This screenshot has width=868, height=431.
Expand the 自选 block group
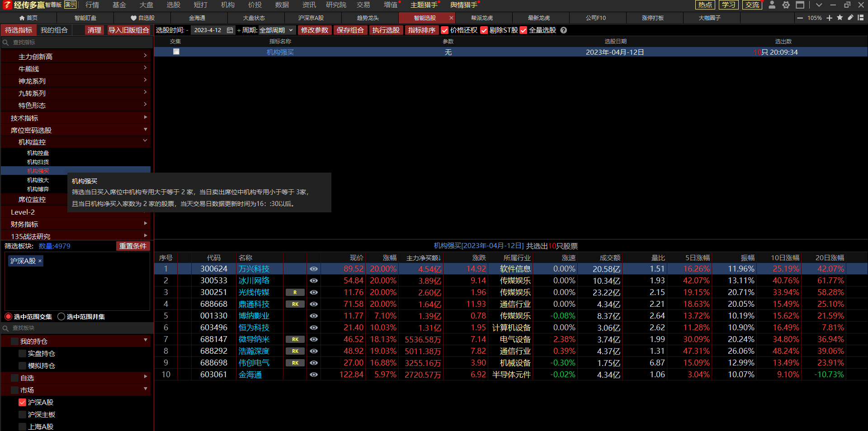pos(146,376)
